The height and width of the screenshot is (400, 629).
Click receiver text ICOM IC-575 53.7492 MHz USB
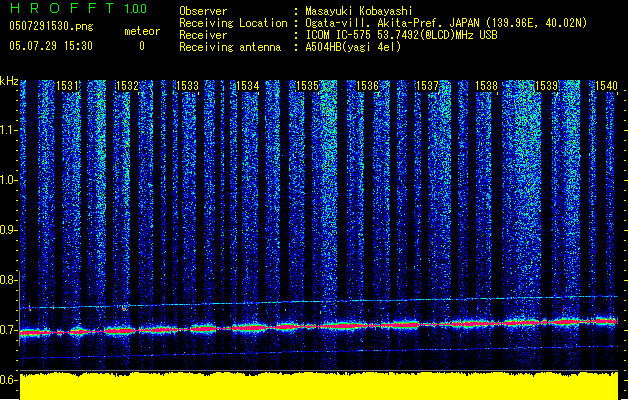401,35
